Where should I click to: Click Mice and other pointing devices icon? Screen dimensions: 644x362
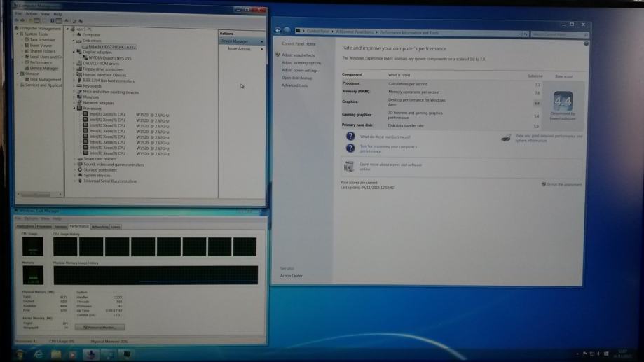pos(80,92)
